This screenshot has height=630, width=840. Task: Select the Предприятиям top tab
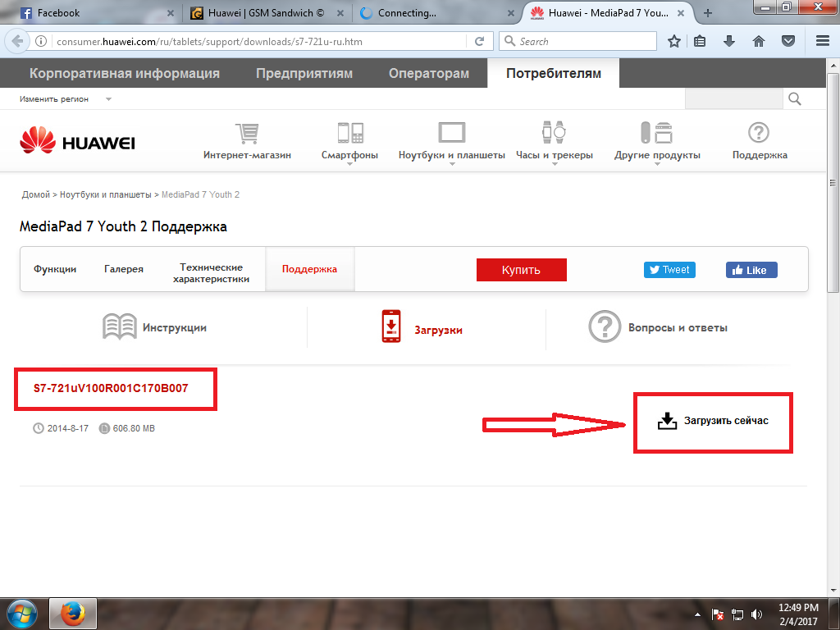coord(304,73)
